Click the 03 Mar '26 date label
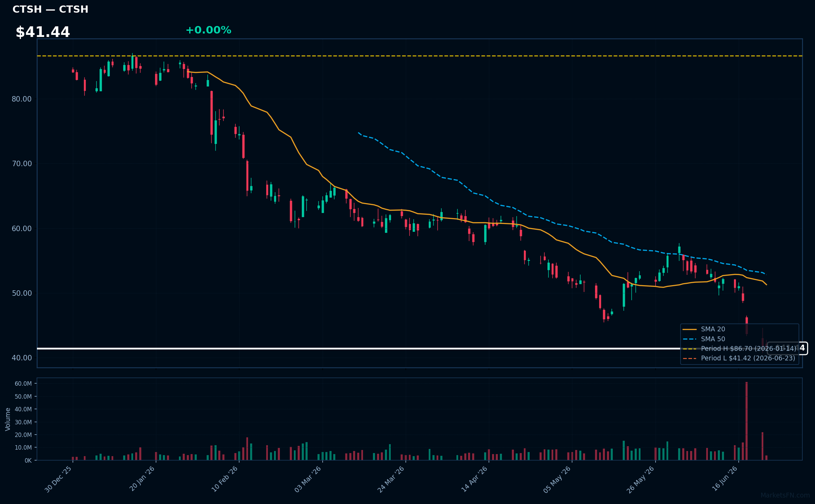815x504 pixels. coord(308,479)
